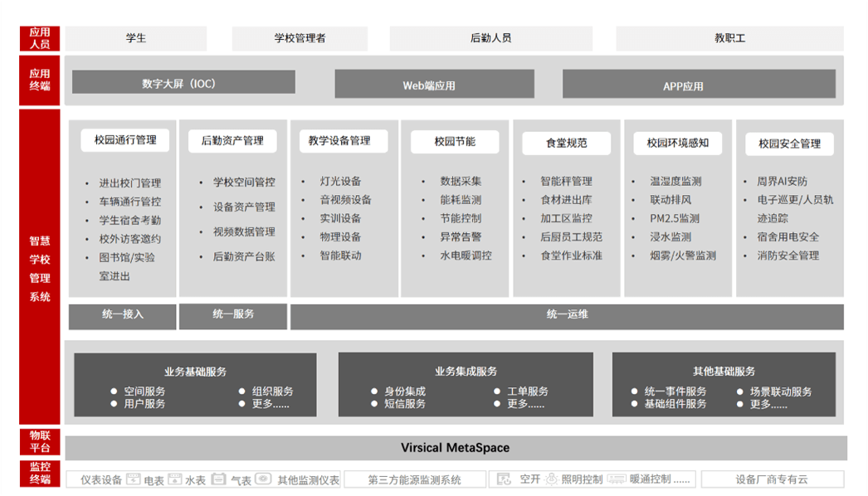This screenshot has width=868, height=496.
Task: Click the electric meter icon beside 电表
Action: coord(134,479)
